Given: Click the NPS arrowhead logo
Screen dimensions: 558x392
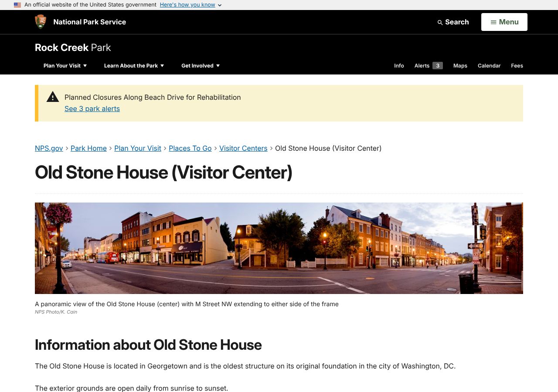Looking at the screenshot, I should coord(41,22).
